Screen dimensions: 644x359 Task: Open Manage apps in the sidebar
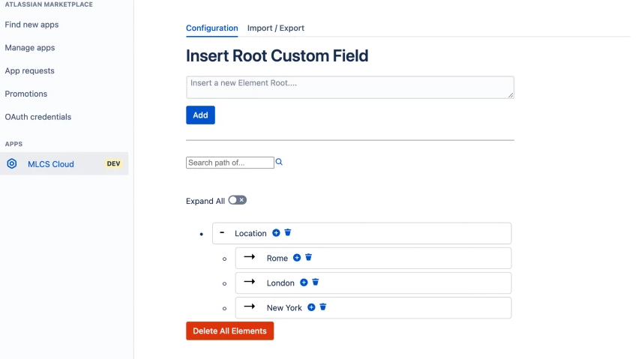click(30, 48)
